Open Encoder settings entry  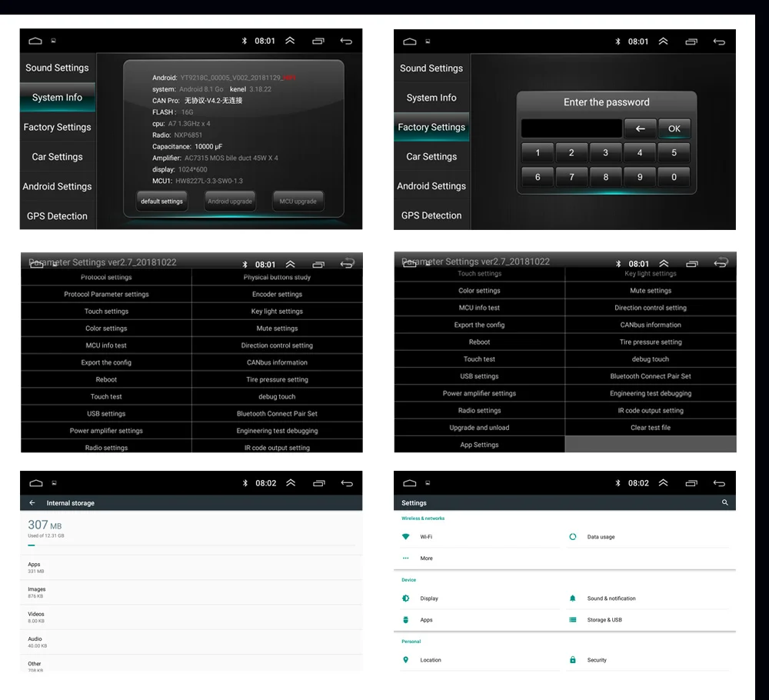[277, 295]
